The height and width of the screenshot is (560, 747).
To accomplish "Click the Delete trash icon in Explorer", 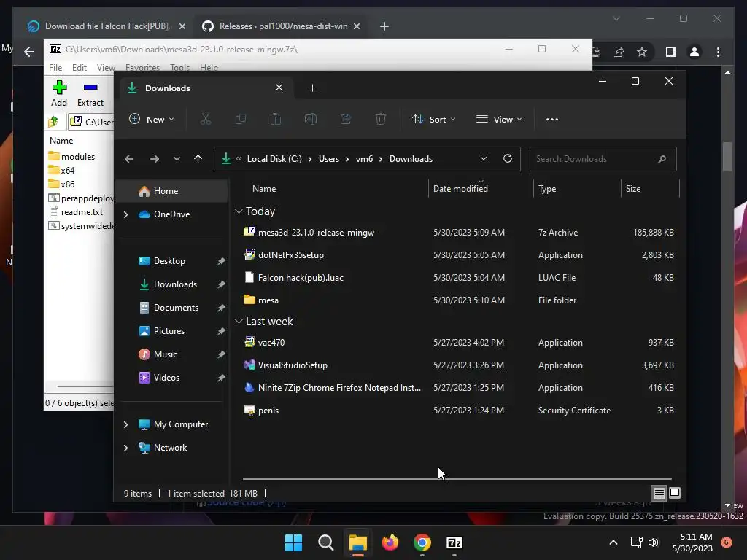I will pyautogui.click(x=380, y=119).
